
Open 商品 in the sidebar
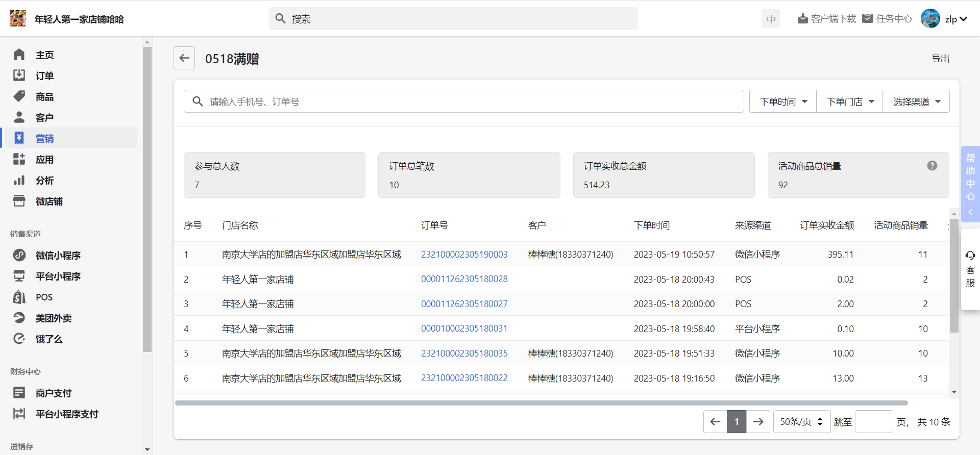pyautogui.click(x=45, y=96)
